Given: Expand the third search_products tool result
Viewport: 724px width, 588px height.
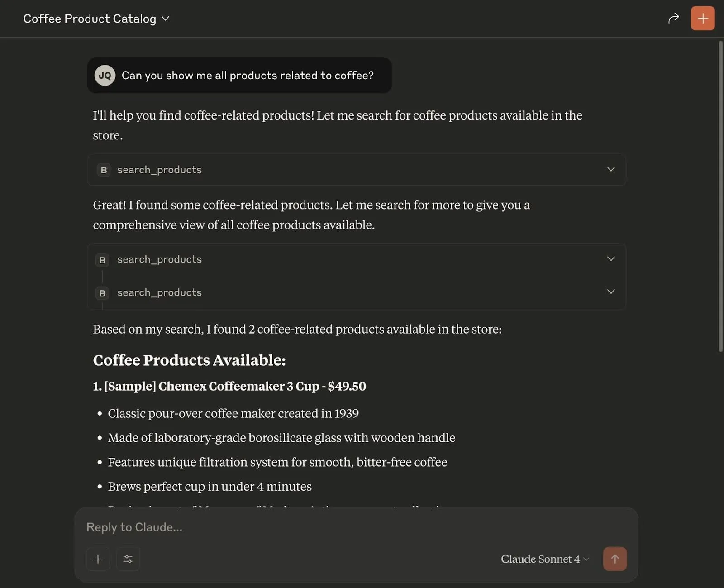Looking at the screenshot, I should pos(356,292).
